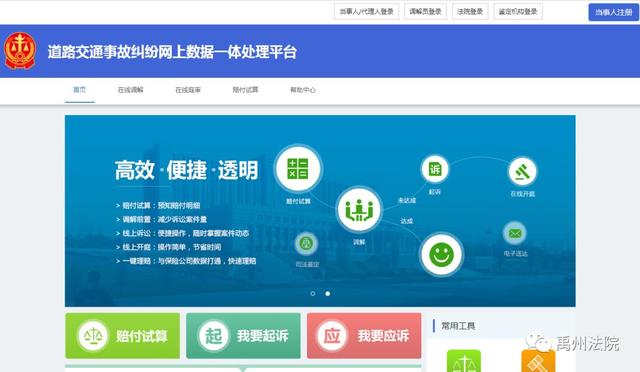Click the 调解员登录 button
640x372 pixels.
[x=425, y=12]
